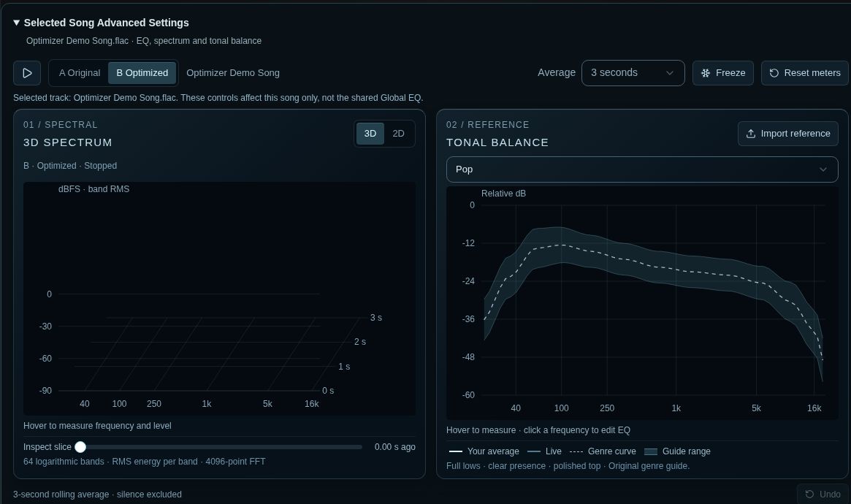Click the Inspect slice slider handle
The height and width of the screenshot is (504, 851).
80,447
